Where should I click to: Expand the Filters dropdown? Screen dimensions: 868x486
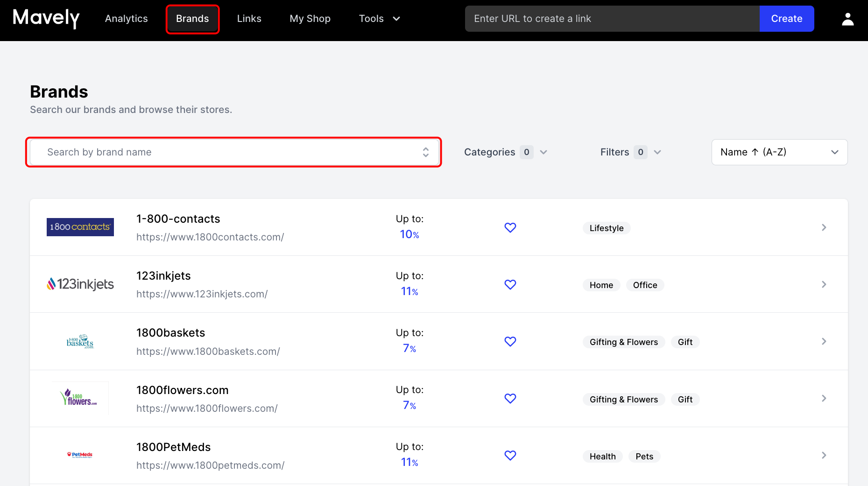tap(631, 152)
